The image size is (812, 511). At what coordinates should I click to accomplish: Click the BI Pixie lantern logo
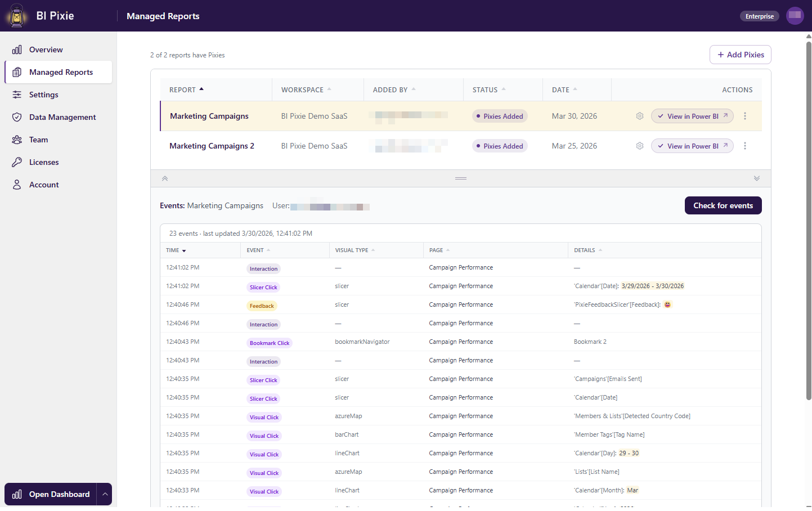tap(16, 16)
